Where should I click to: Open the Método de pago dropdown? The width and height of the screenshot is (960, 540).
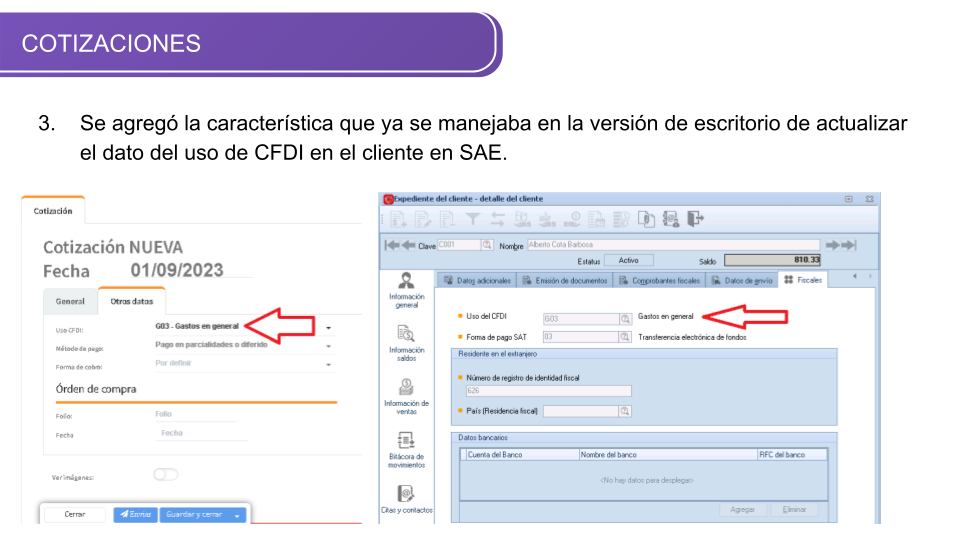pyautogui.click(x=329, y=347)
